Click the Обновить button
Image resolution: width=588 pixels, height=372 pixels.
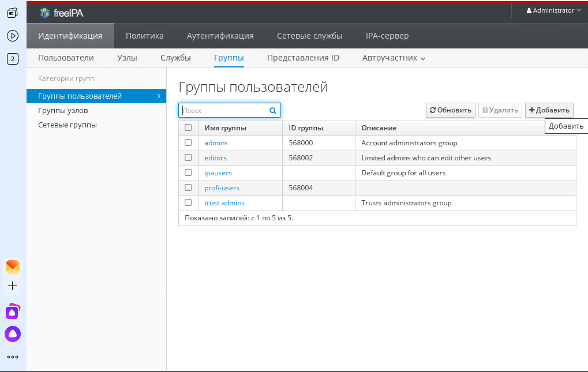pos(450,110)
